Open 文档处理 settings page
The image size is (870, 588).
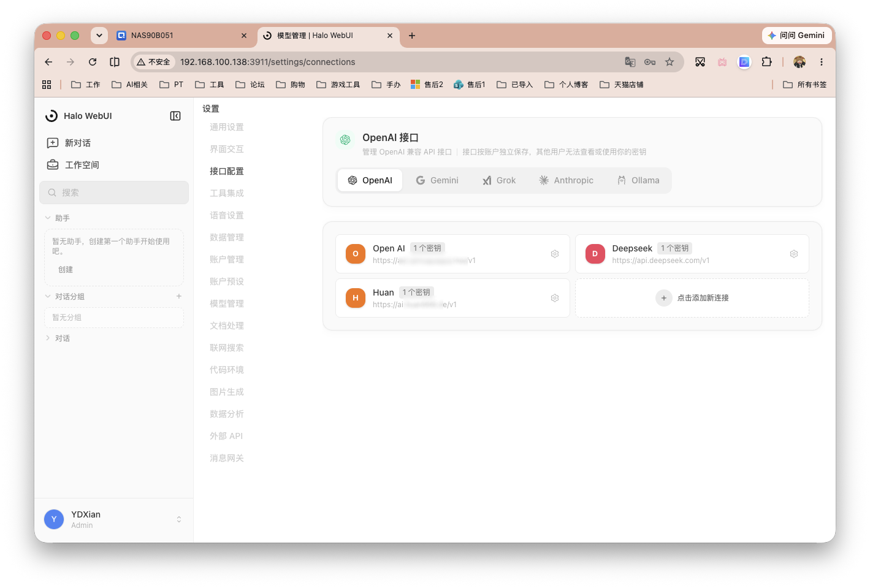pyautogui.click(x=227, y=326)
